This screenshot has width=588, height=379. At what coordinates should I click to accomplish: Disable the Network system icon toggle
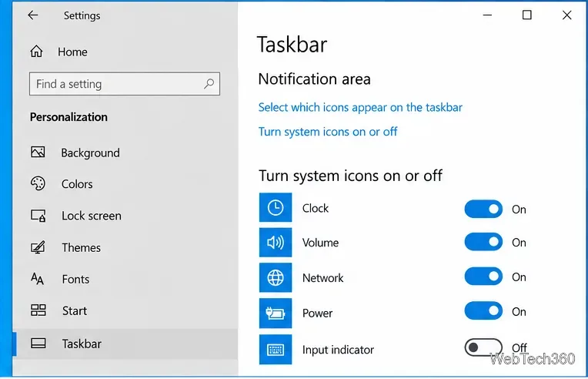coord(483,277)
